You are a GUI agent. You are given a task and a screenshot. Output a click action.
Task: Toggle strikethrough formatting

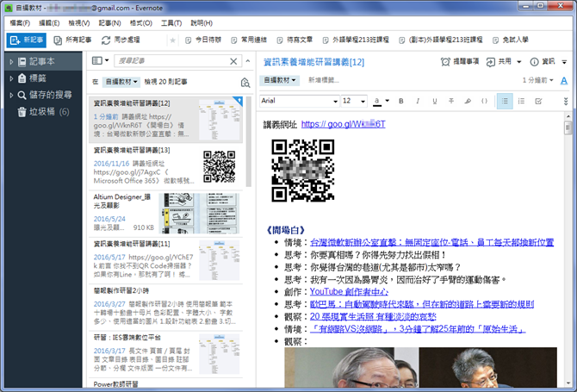(x=451, y=101)
